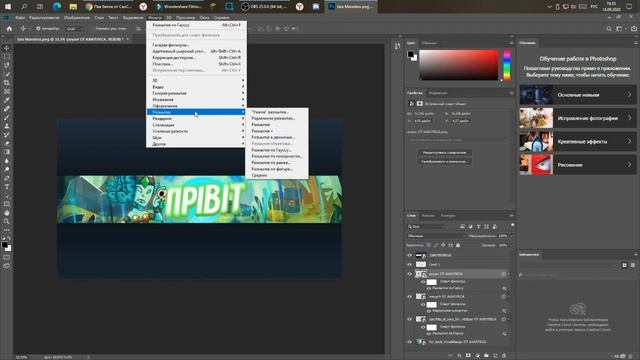Toggle visibility of the topmost layer
This screenshot has height=360, width=640.
click(x=409, y=256)
